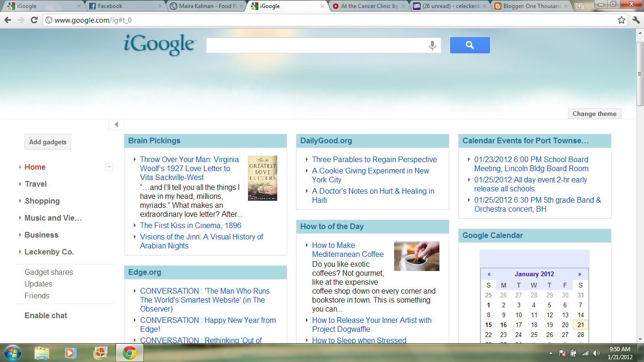
Task: Click the taskbar clock showing 9:50 AM
Action: point(620,353)
